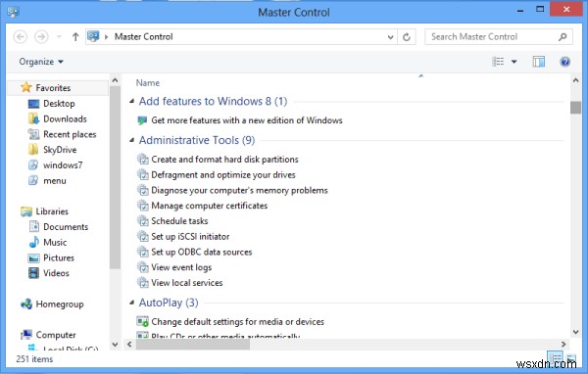Image resolution: width=588 pixels, height=374 pixels.
Task: Click icon beside Schedule tasks
Action: (x=142, y=221)
